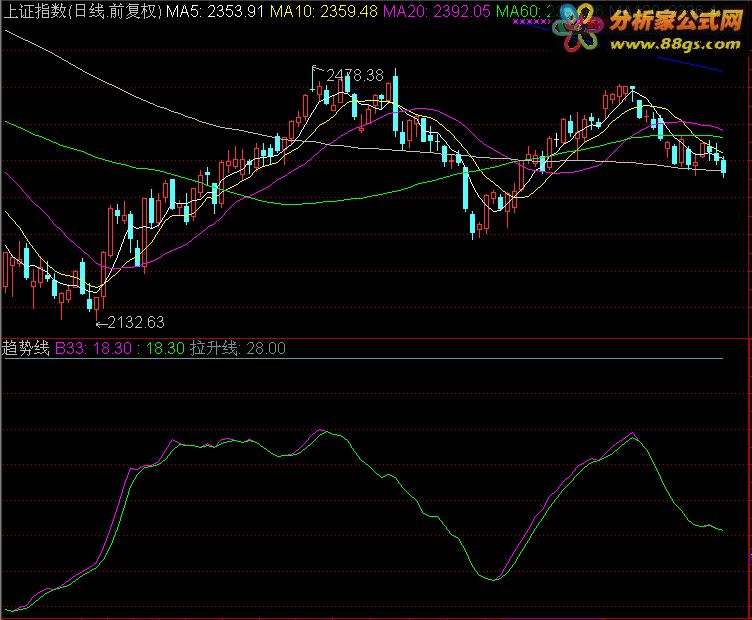Viewport: 752px width, 620px height.
Task: Click the 趋势线 indicator name
Action: (26, 348)
